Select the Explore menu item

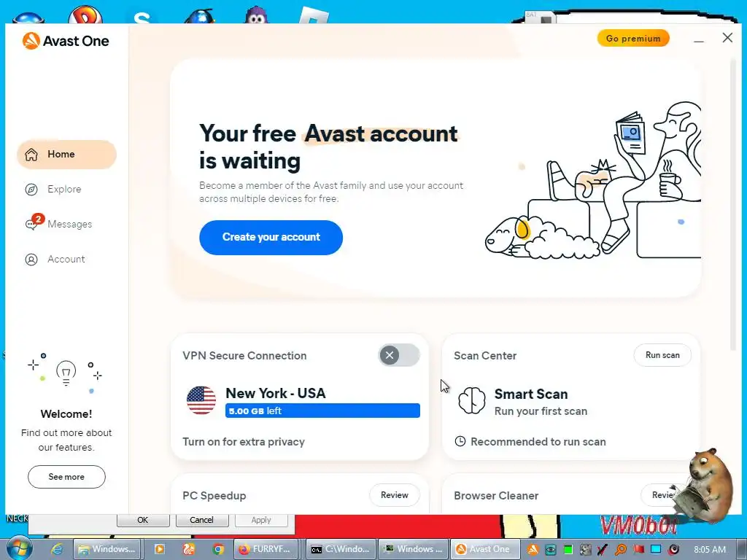click(64, 189)
